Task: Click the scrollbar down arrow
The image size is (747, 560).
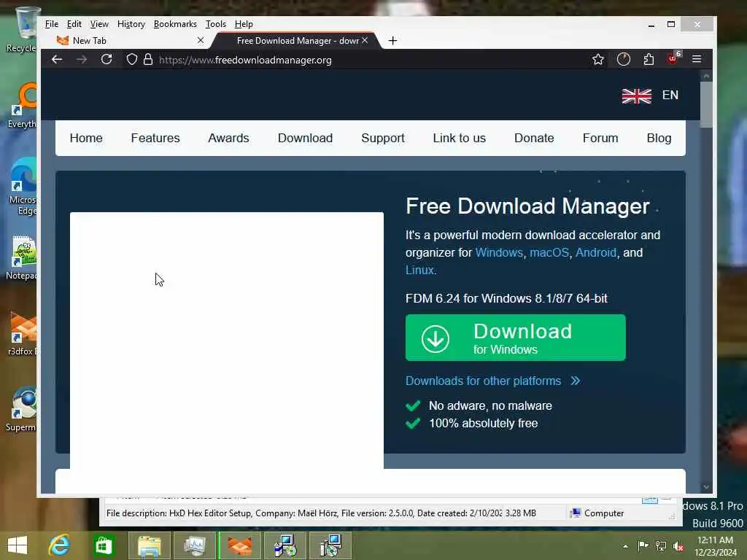Action: tap(706, 487)
